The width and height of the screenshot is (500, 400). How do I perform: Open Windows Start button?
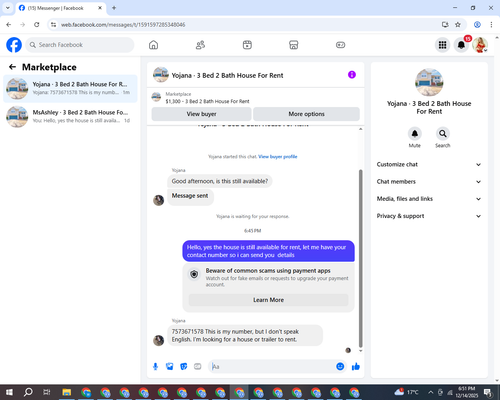tap(9, 392)
